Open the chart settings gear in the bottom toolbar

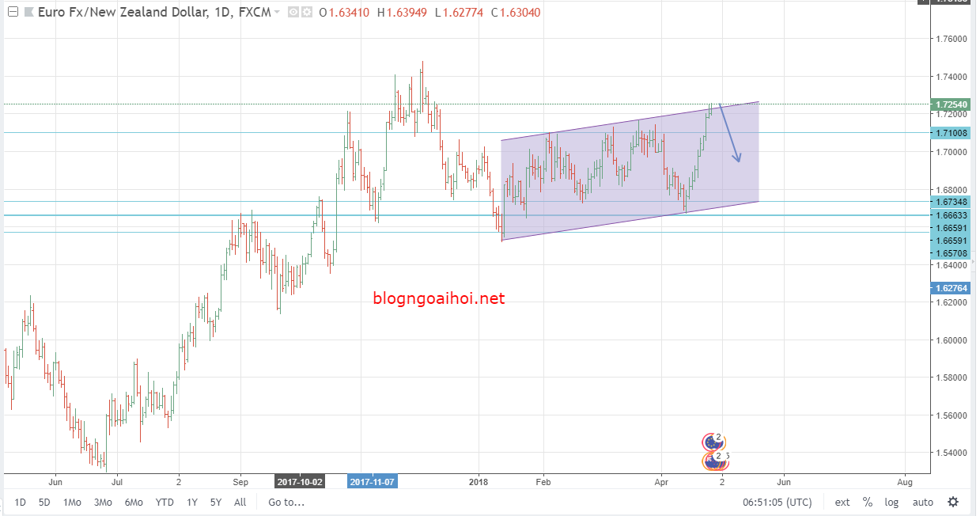(x=953, y=502)
